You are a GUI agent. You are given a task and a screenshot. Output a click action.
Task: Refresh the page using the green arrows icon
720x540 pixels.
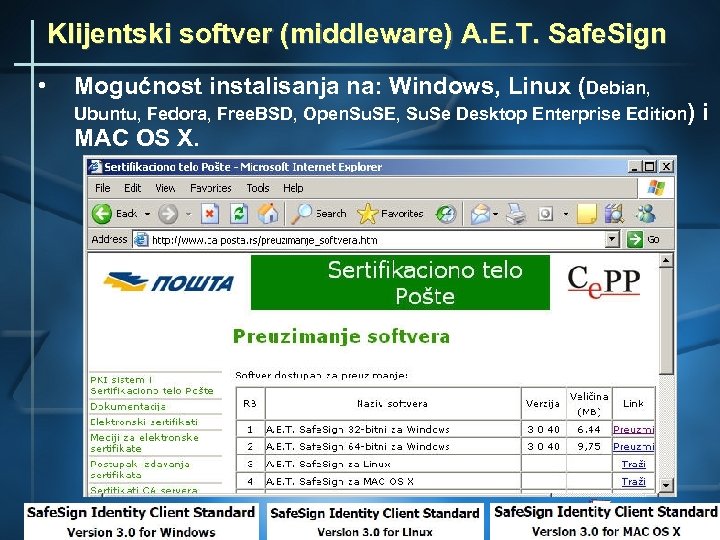(x=239, y=214)
